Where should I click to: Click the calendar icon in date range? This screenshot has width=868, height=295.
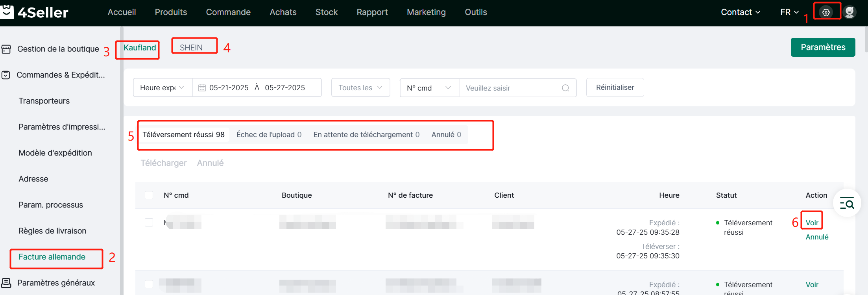pyautogui.click(x=202, y=88)
